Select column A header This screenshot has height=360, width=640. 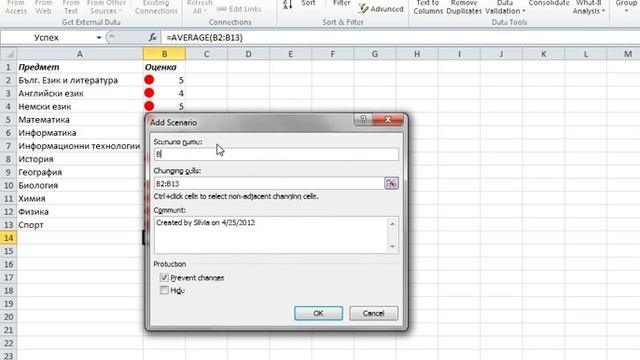(x=80, y=53)
